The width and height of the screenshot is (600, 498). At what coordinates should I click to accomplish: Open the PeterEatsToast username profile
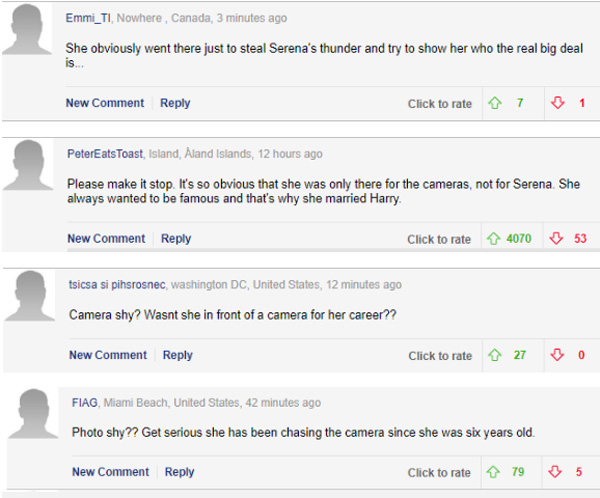pyautogui.click(x=105, y=154)
